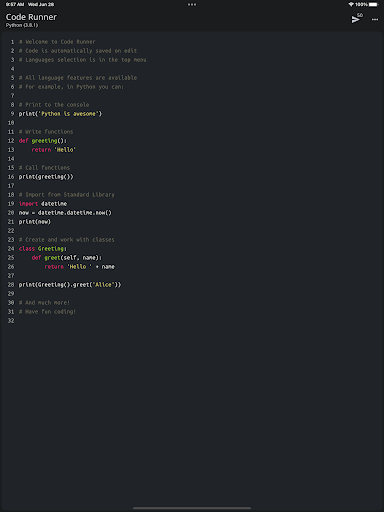The height and width of the screenshot is (512, 384).
Task: Tap the Wi-Fi status icon
Action: (351, 4)
